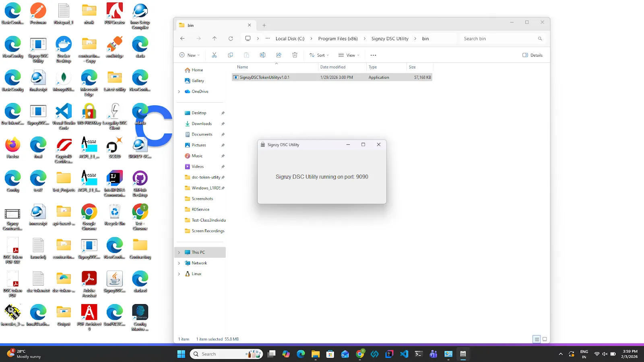
Task: Open Docker Desktop shortcut on desktop
Action: pyautogui.click(x=64, y=49)
